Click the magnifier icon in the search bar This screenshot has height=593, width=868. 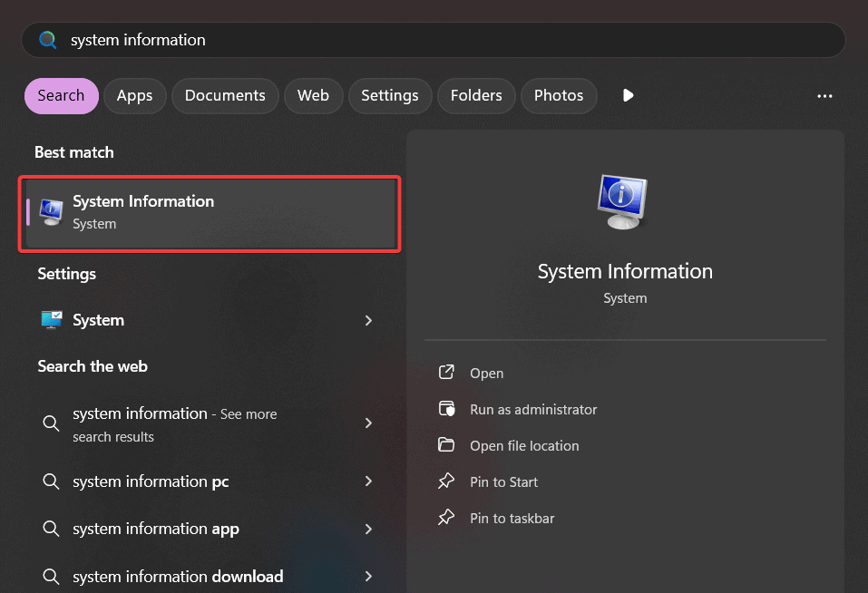click(x=47, y=39)
